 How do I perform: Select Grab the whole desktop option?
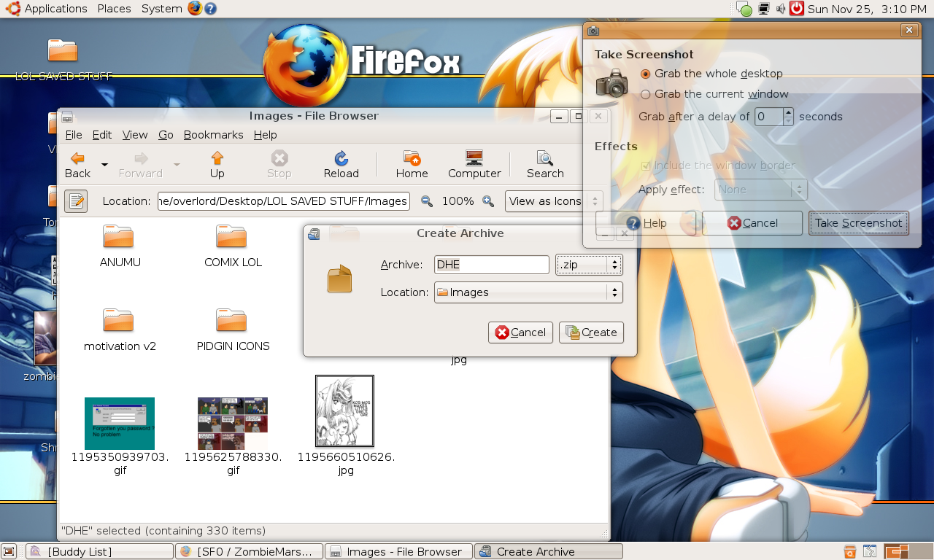pyautogui.click(x=711, y=74)
